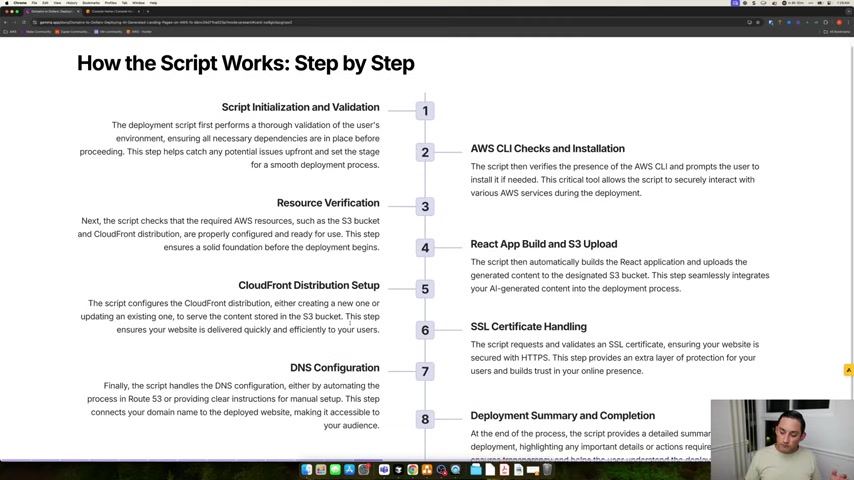Open the History menu
This screenshot has width=854, height=480.
[71, 3]
